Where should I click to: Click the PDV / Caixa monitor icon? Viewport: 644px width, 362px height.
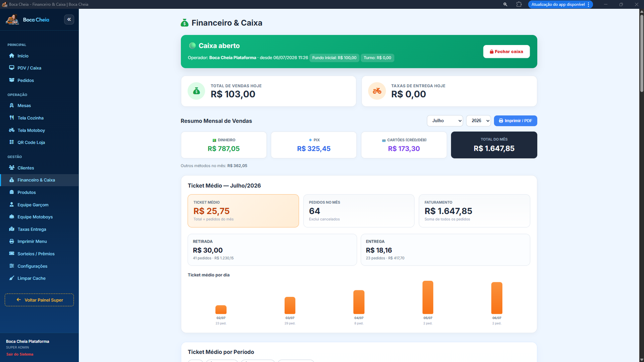(12, 68)
